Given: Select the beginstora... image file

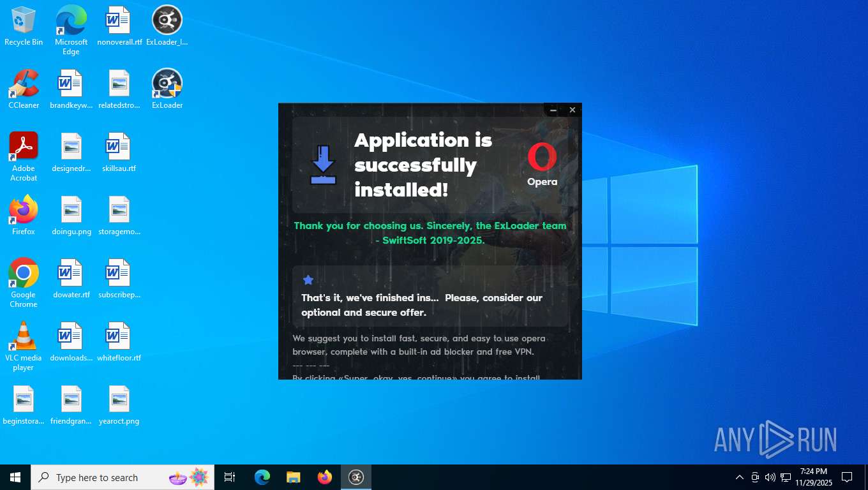Looking at the screenshot, I should [x=24, y=405].
